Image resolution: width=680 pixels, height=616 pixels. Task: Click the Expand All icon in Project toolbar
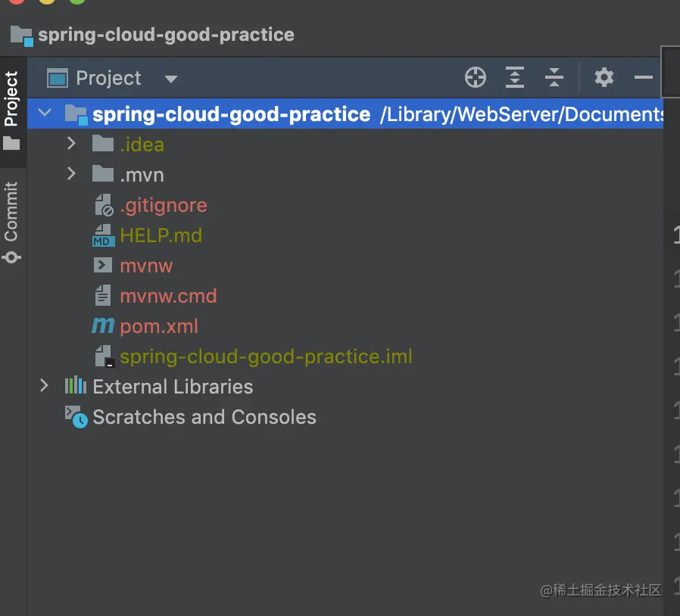515,77
